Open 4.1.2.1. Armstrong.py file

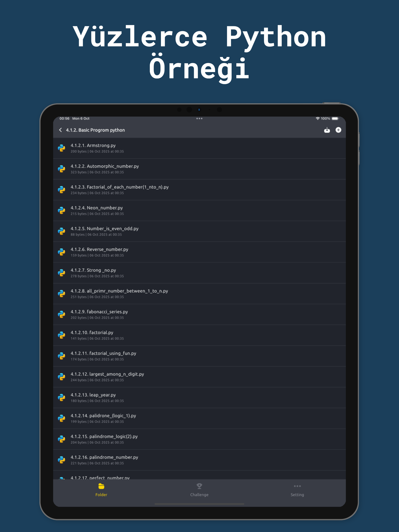[199, 148]
